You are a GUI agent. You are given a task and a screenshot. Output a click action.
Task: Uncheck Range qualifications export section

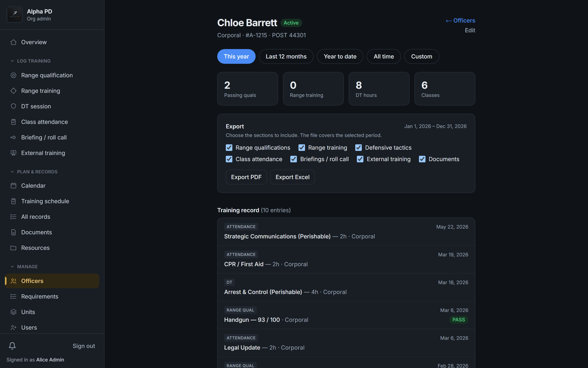229,148
